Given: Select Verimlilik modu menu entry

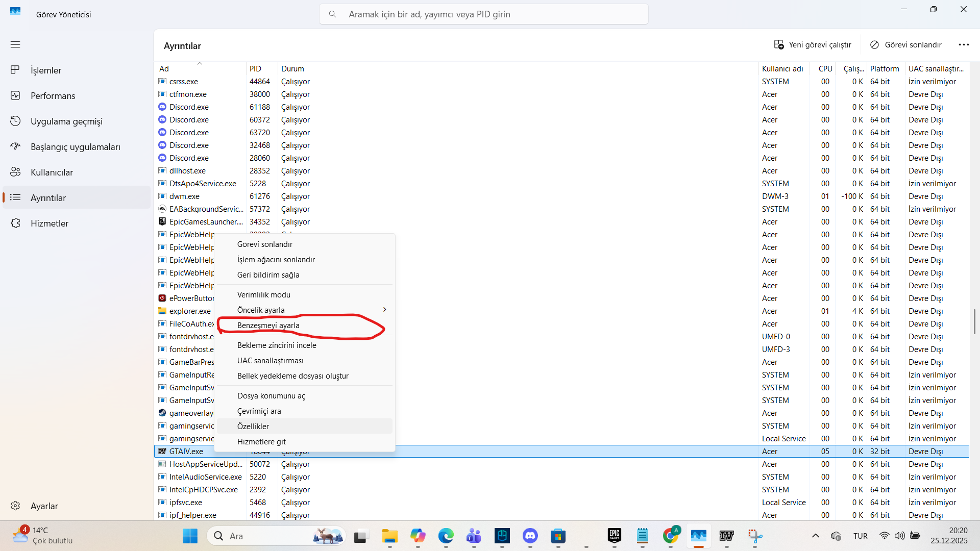Looking at the screenshot, I should [x=305, y=295].
